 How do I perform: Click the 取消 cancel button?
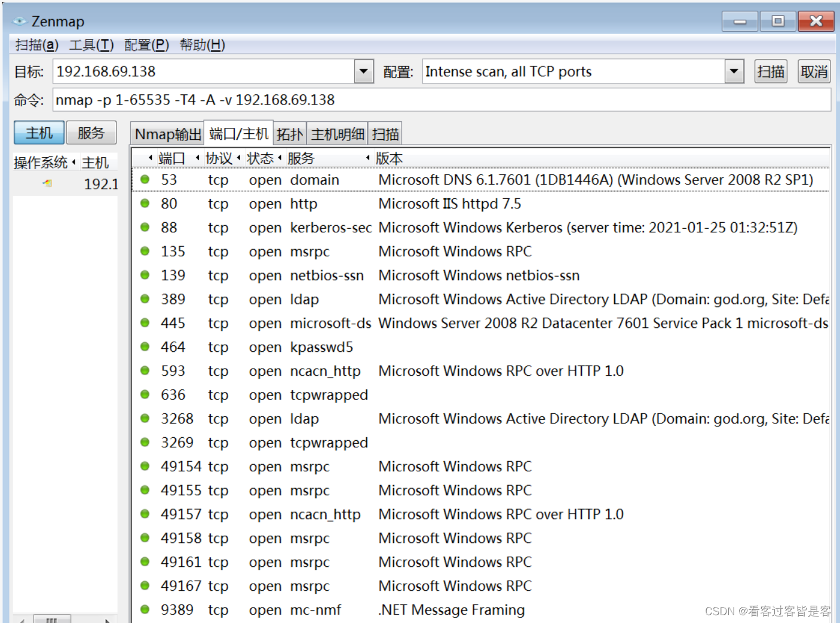[x=814, y=72]
